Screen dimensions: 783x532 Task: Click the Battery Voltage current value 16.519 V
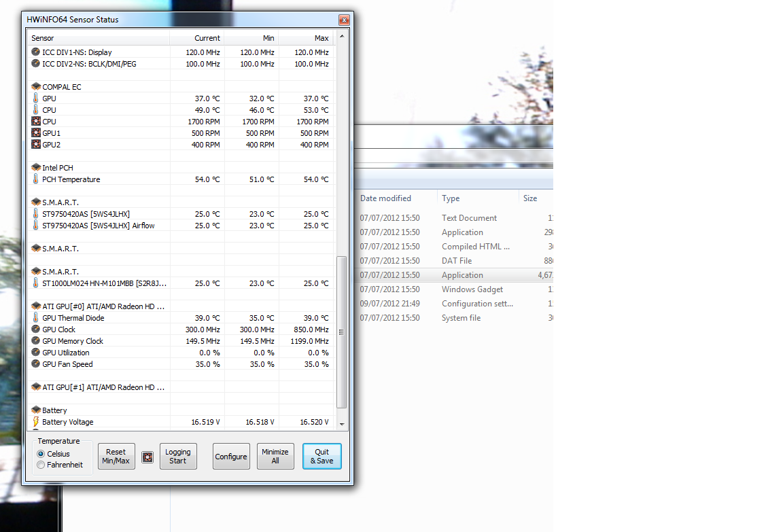[x=206, y=422]
